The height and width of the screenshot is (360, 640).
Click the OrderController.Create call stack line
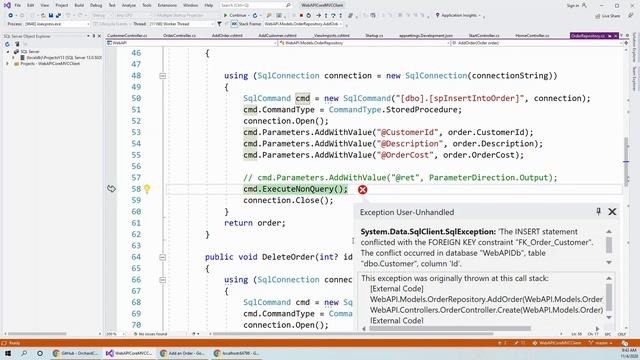point(487,310)
